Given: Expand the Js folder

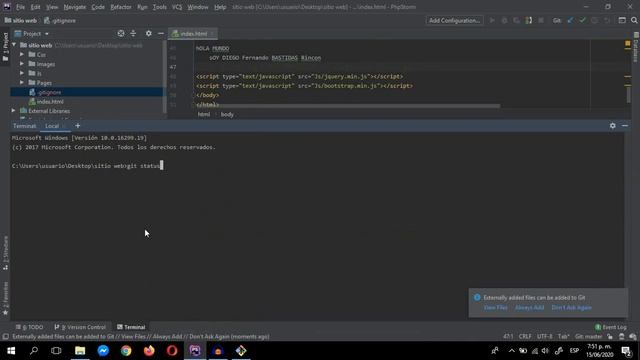Looking at the screenshot, I should [22, 73].
